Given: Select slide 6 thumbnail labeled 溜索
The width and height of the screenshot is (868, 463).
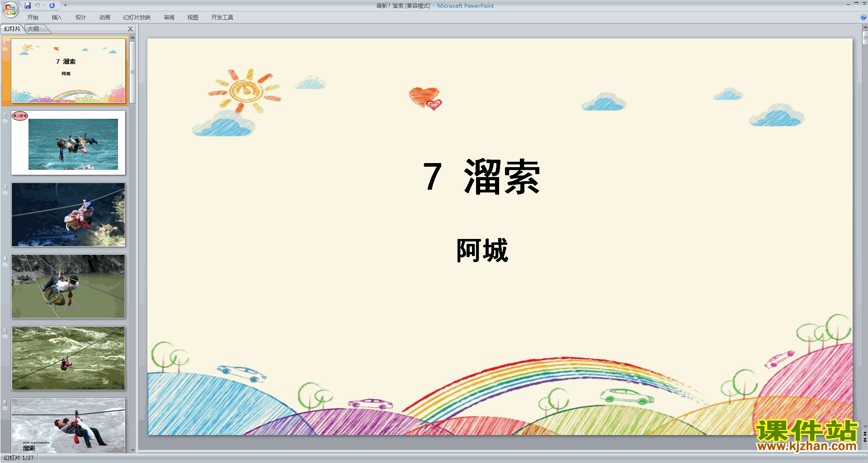Looking at the screenshot, I should click(68, 426).
